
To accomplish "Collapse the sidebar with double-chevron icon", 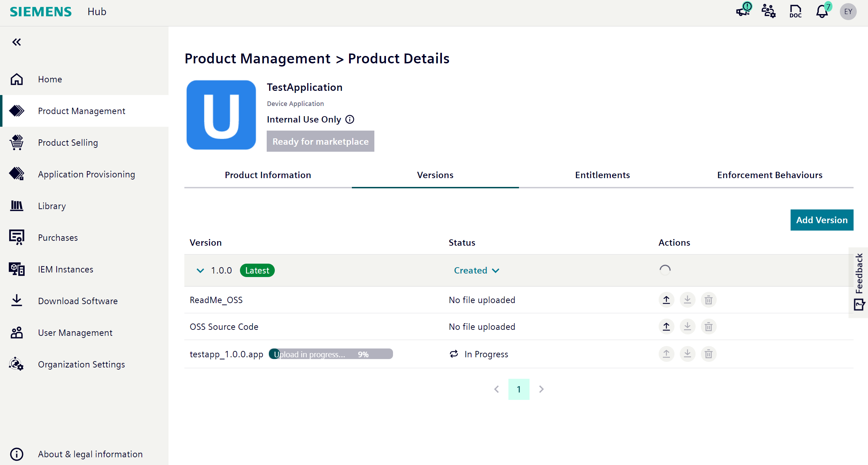I will [17, 42].
